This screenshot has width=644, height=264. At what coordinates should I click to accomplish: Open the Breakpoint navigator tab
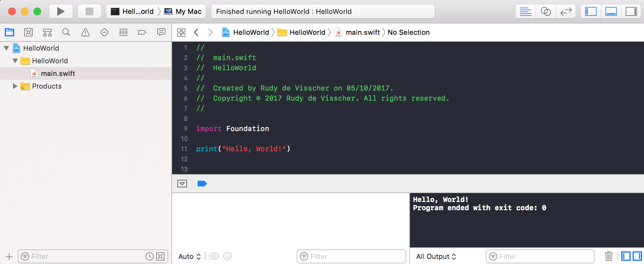click(x=142, y=32)
